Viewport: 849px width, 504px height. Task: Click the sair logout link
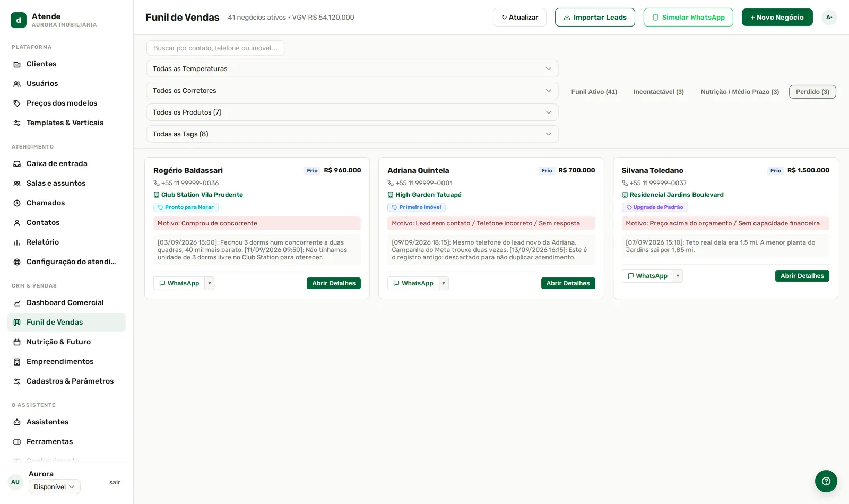pos(115,483)
